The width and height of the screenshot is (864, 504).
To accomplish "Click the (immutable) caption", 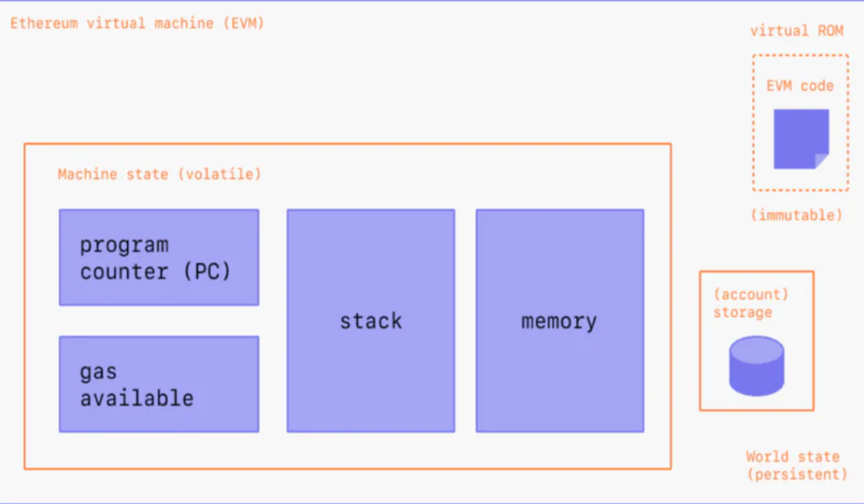I will click(797, 215).
